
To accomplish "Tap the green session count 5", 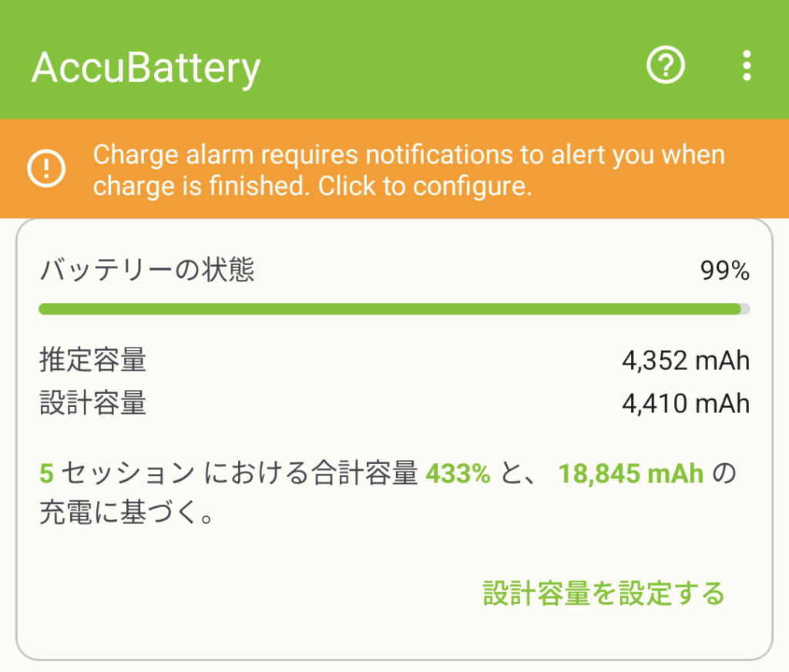I will pos(46,474).
